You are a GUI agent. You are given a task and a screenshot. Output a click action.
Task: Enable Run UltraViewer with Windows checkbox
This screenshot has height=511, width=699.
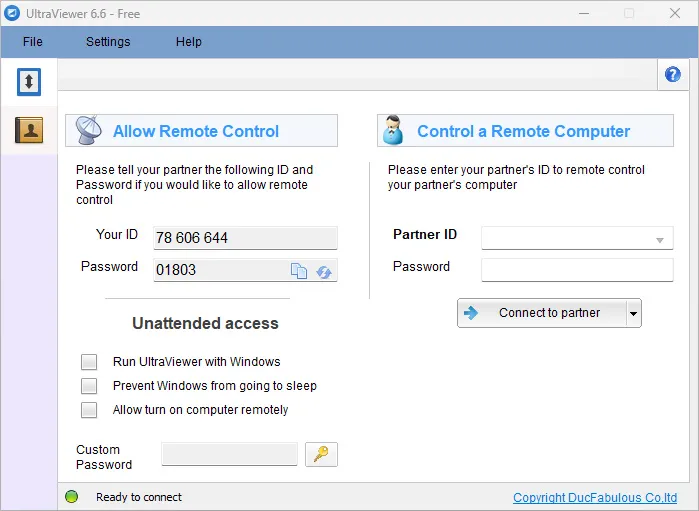point(89,362)
